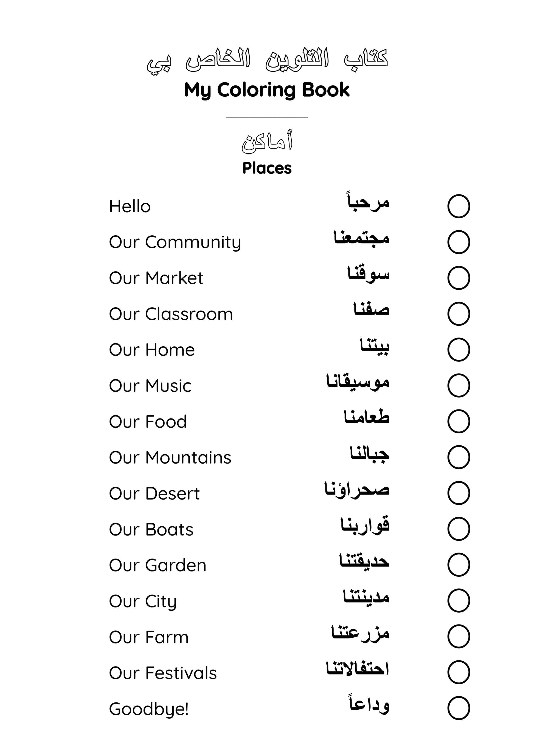Check the circle next to Hello
534x756 pixels.
pos(458,206)
